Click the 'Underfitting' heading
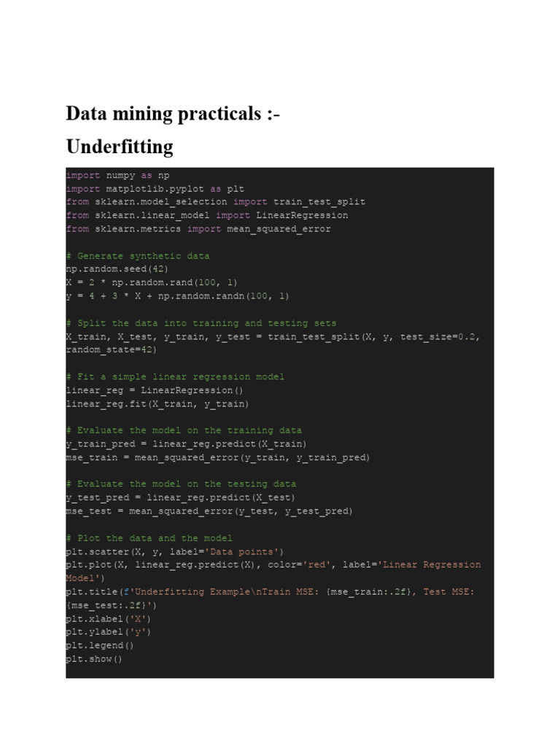Screen dimensions: 560x747 [x=120, y=147]
